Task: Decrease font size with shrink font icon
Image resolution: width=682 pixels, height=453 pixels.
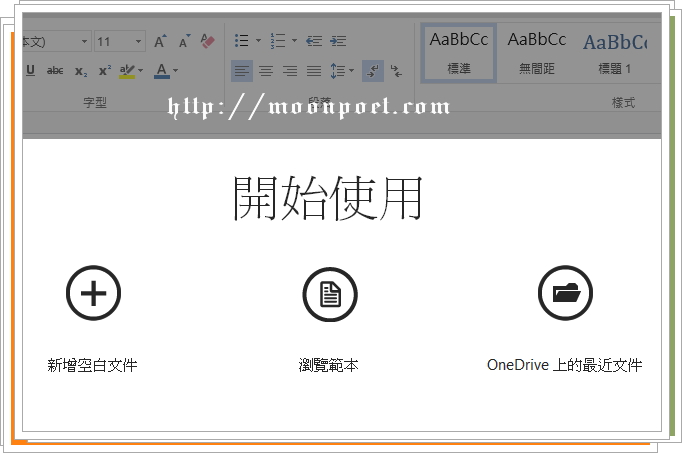Action: (x=184, y=41)
